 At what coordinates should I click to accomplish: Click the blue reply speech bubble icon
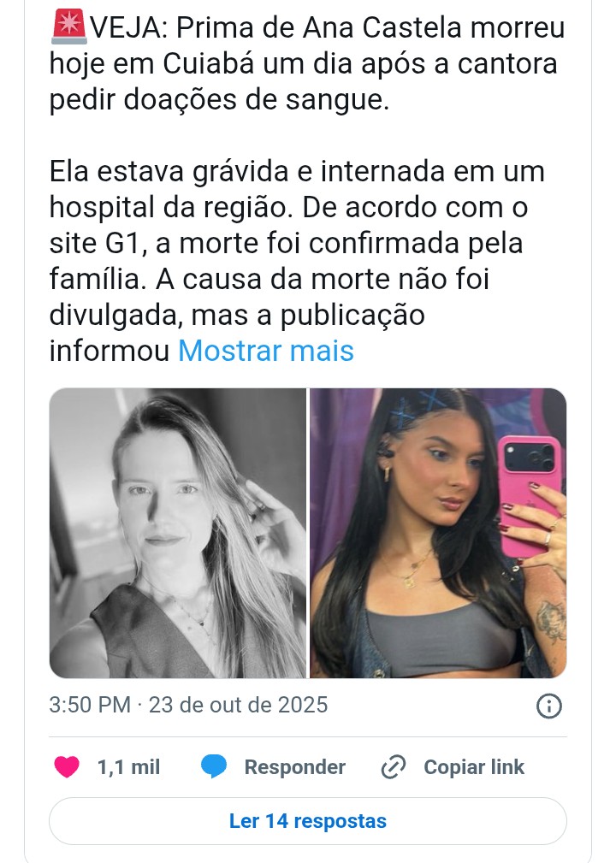point(214,766)
